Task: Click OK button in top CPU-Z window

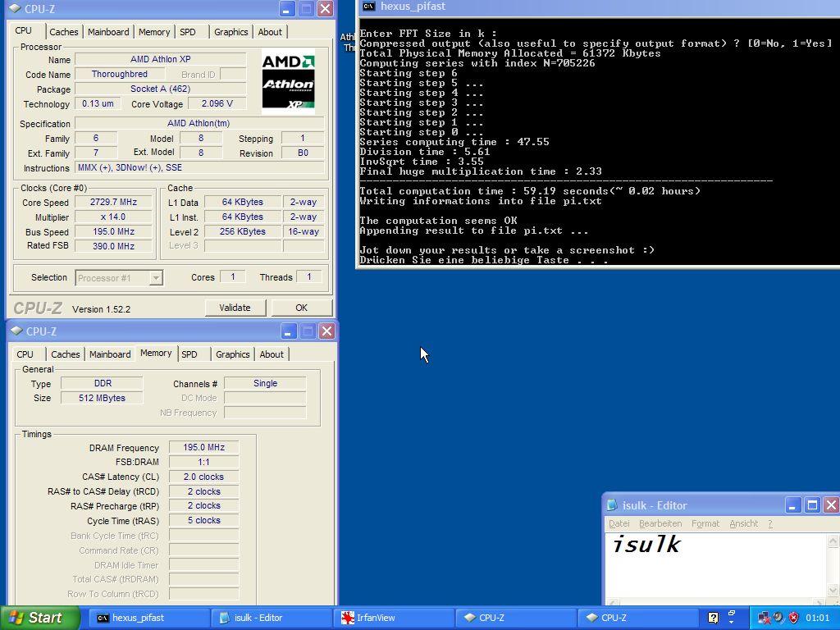Action: coord(302,308)
